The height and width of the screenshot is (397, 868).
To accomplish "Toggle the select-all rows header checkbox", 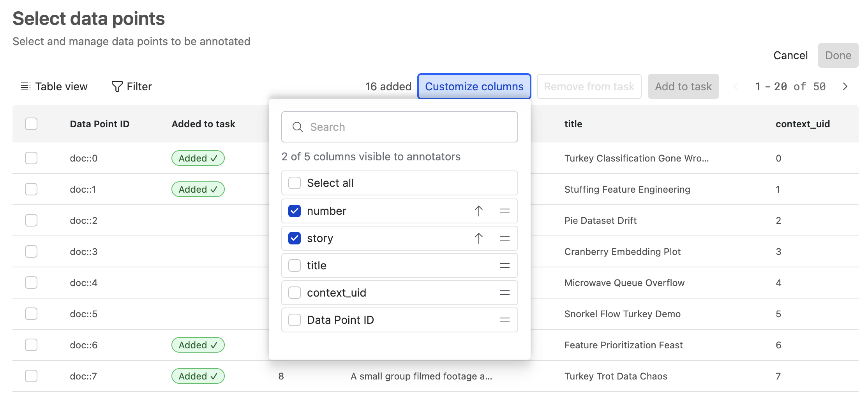I will coord(31,124).
